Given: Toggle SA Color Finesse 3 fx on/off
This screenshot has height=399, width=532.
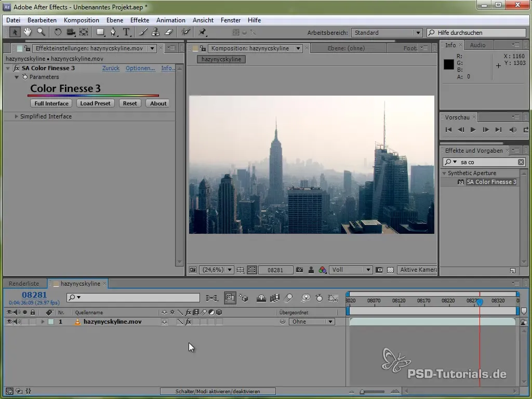Looking at the screenshot, I should 16,68.
